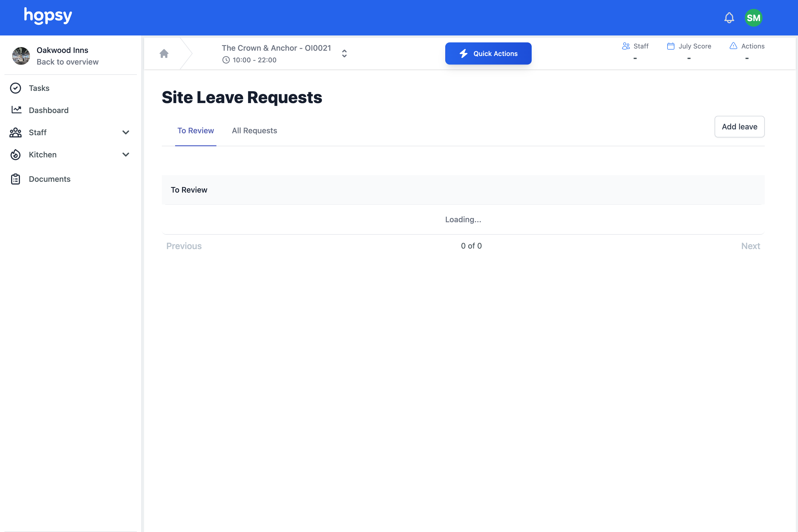Click the clock icon beside 10:00 - 22:00
This screenshot has width=798, height=532.
click(x=226, y=60)
